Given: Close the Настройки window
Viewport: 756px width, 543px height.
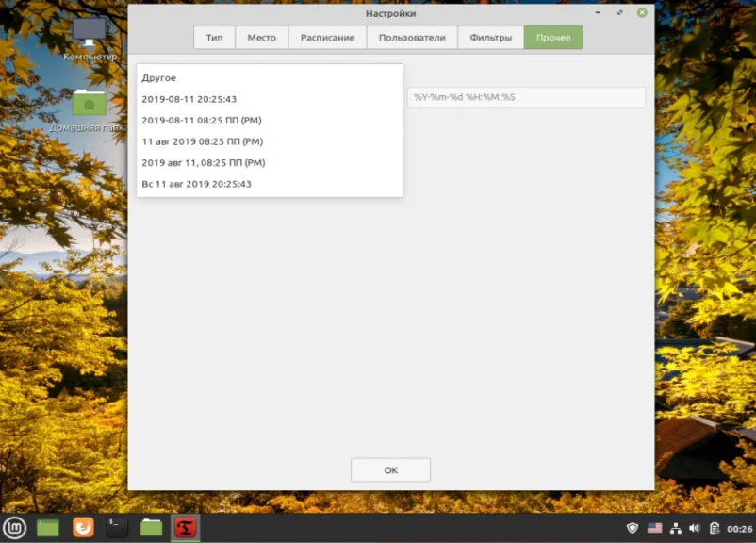Looking at the screenshot, I should [x=642, y=12].
